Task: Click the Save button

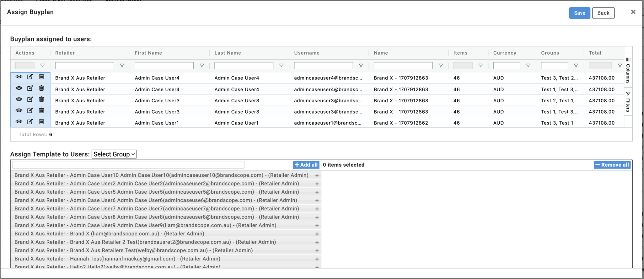Action: coord(579,13)
